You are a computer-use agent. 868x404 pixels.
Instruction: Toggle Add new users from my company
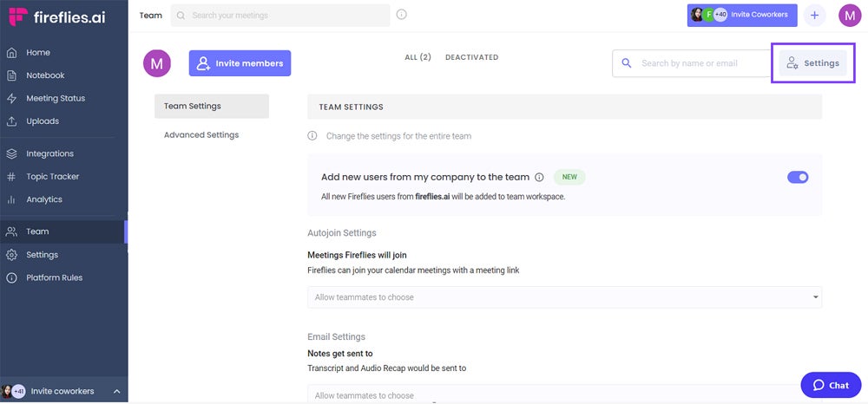(798, 178)
